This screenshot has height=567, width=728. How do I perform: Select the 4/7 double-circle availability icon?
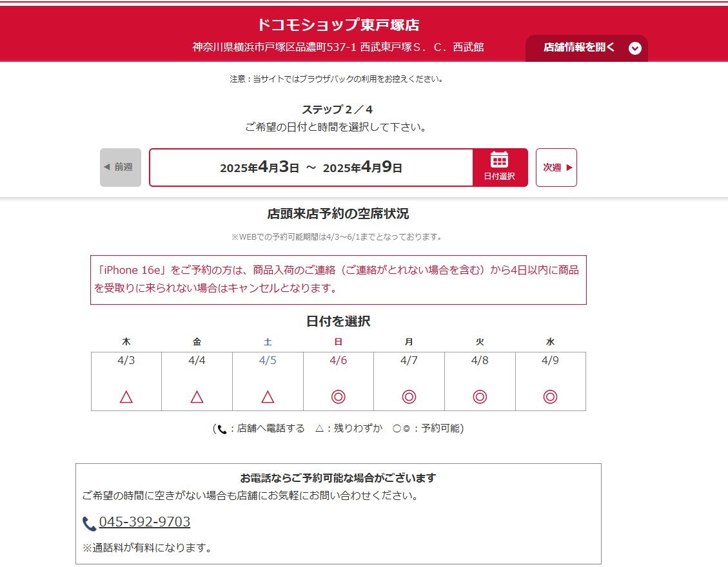tap(409, 397)
